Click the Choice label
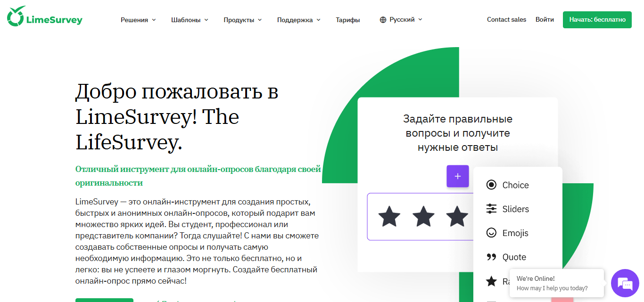Image resolution: width=644 pixels, height=302 pixels. pyautogui.click(x=515, y=185)
